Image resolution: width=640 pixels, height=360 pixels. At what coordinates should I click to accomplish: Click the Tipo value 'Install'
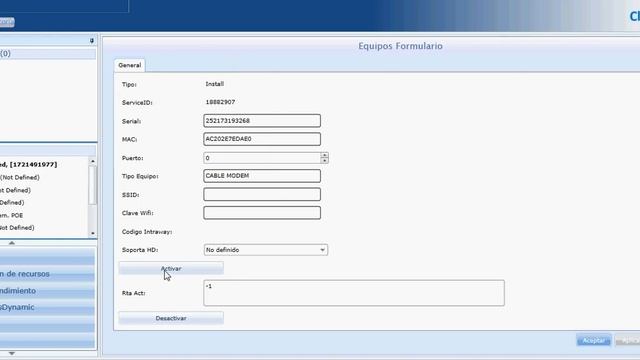tap(215, 84)
